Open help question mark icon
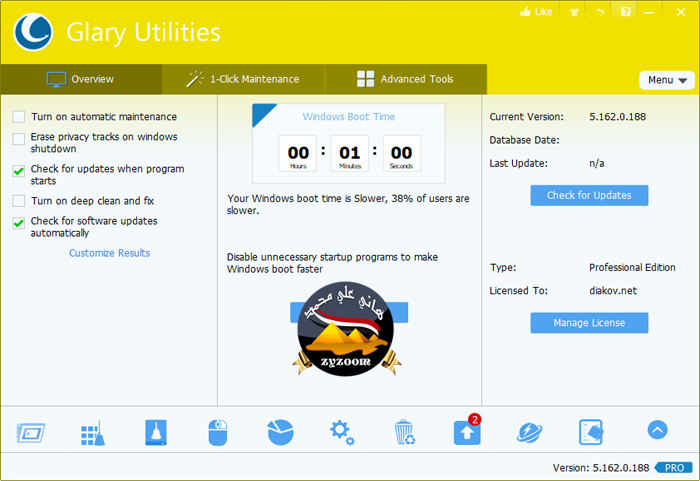Viewport: 700px width, 481px height. tap(626, 12)
